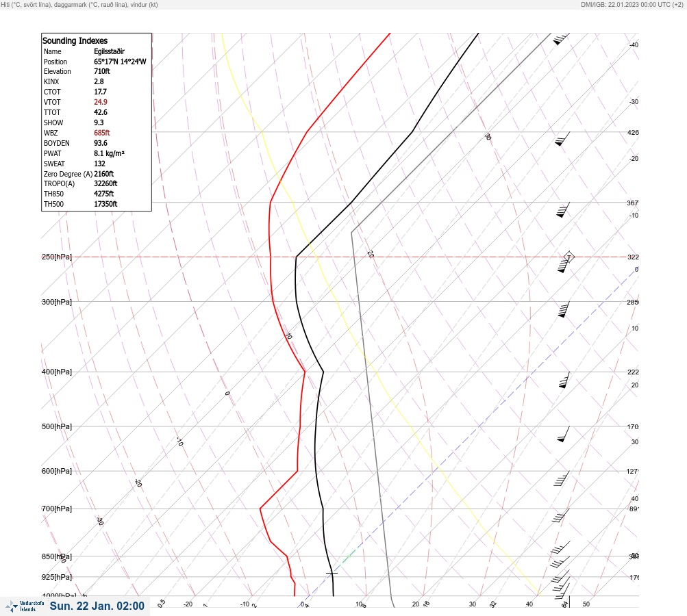Click the cross marker on the black temperature line
Screen dimensions: 687x616
pos(332,573)
